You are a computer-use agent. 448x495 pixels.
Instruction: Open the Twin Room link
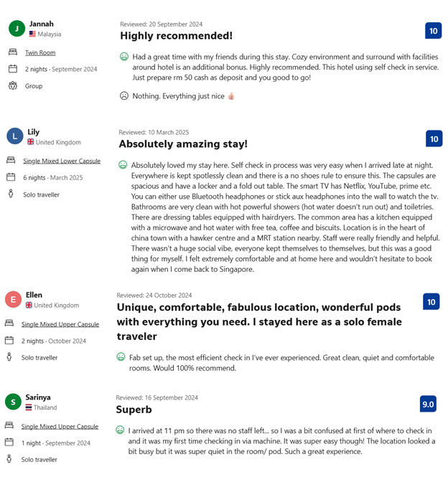[x=40, y=52]
